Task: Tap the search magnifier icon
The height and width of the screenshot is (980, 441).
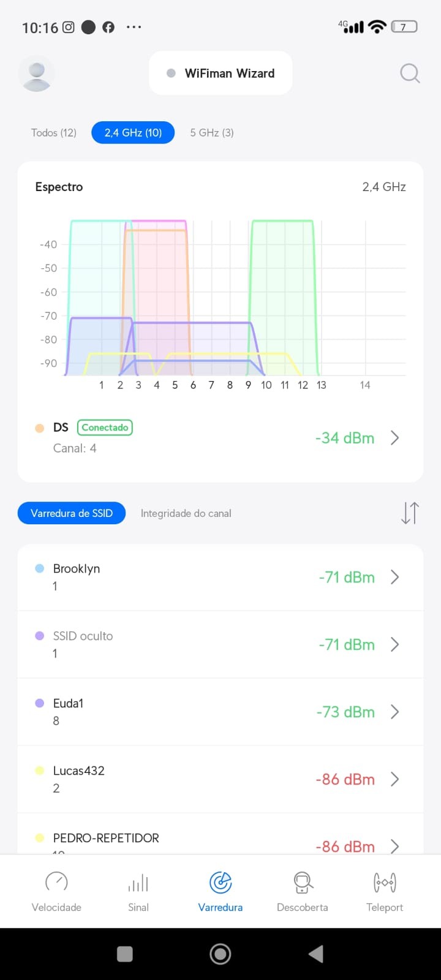Action: coord(410,73)
